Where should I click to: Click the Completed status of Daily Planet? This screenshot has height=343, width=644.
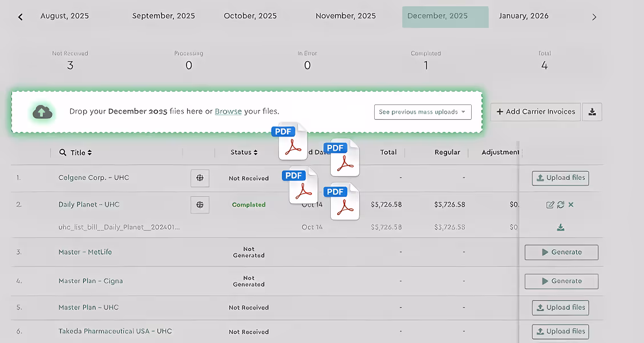249,204
